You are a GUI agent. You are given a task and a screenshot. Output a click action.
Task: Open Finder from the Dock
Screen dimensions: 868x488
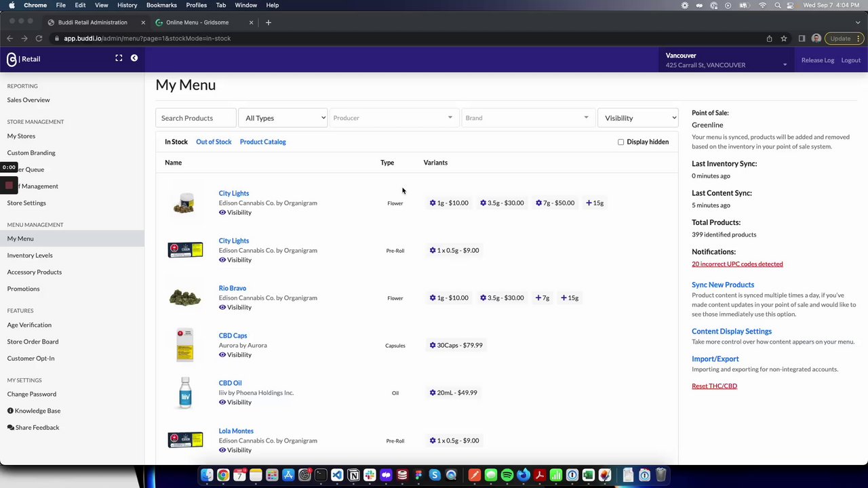click(x=207, y=475)
